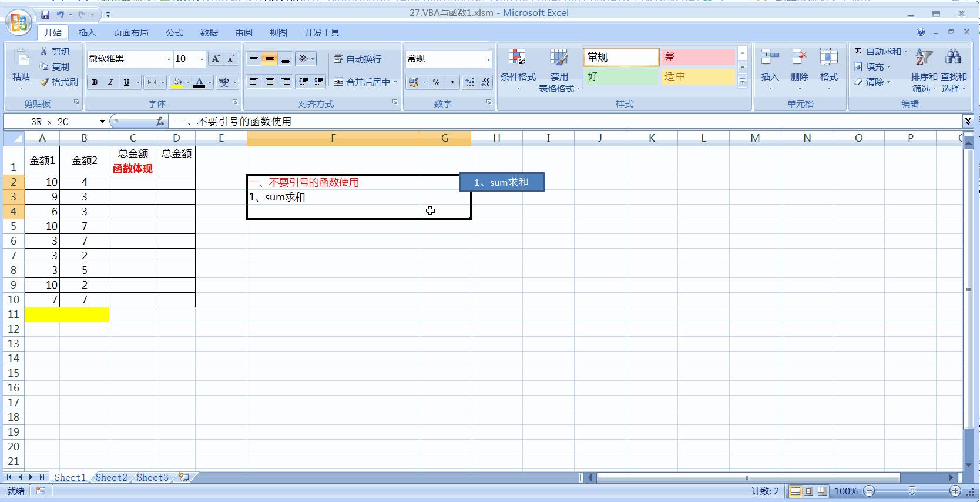Toggle Wrap Text 自动换行
Viewport: 980px width, 502px height.
point(358,59)
